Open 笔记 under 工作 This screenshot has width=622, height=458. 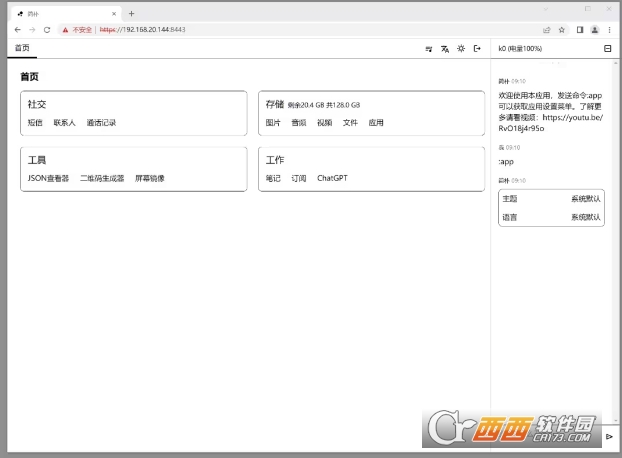273,178
